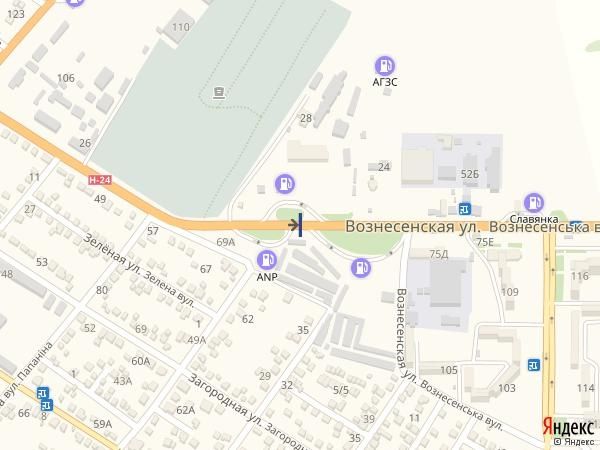Click the Вознесенская ул. street label
600x450 pixels.
tap(413, 226)
